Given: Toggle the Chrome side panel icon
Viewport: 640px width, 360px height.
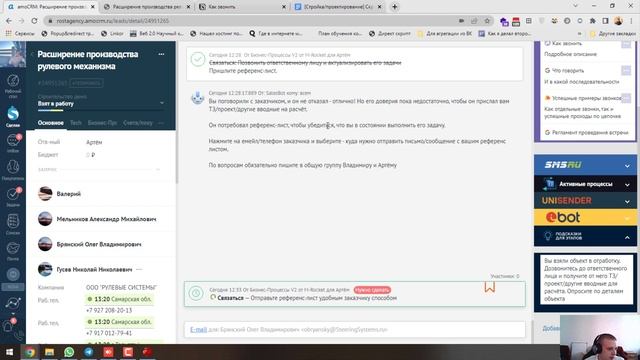Looking at the screenshot, I should 605,21.
